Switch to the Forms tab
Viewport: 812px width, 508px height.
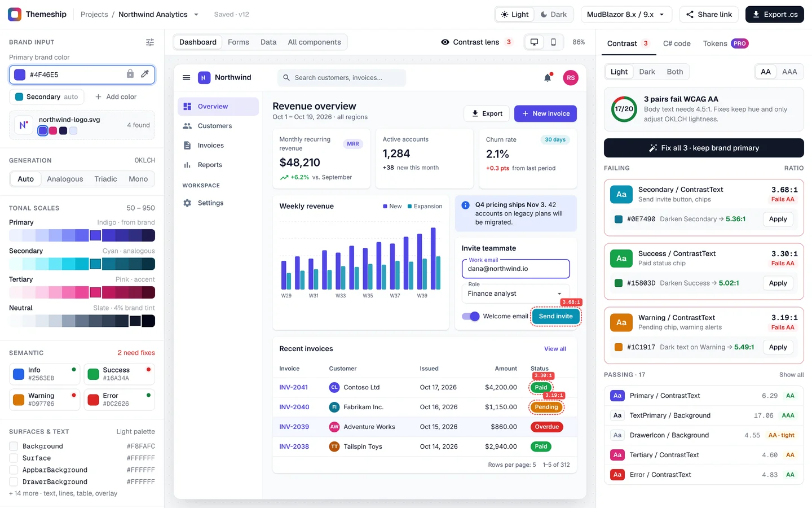[239, 42]
